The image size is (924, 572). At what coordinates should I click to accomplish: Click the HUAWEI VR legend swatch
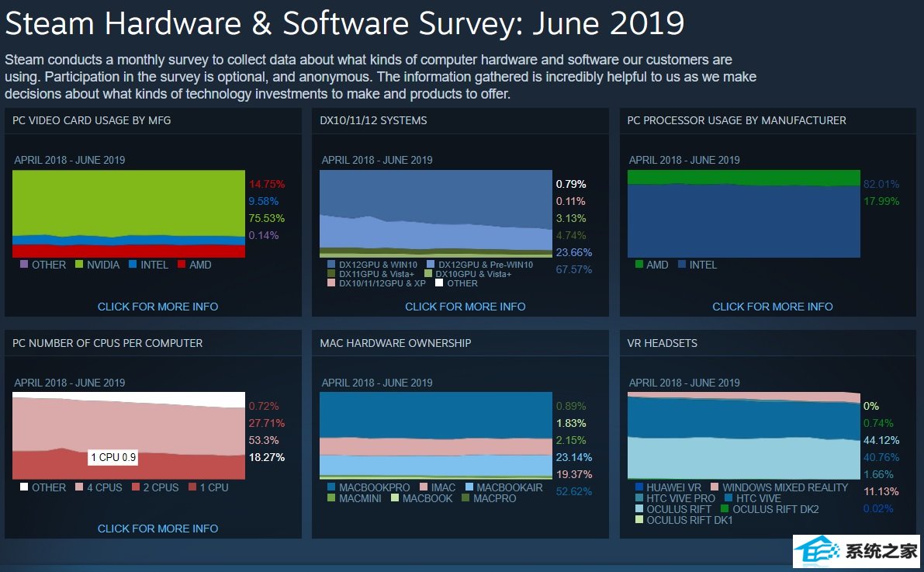coord(638,487)
